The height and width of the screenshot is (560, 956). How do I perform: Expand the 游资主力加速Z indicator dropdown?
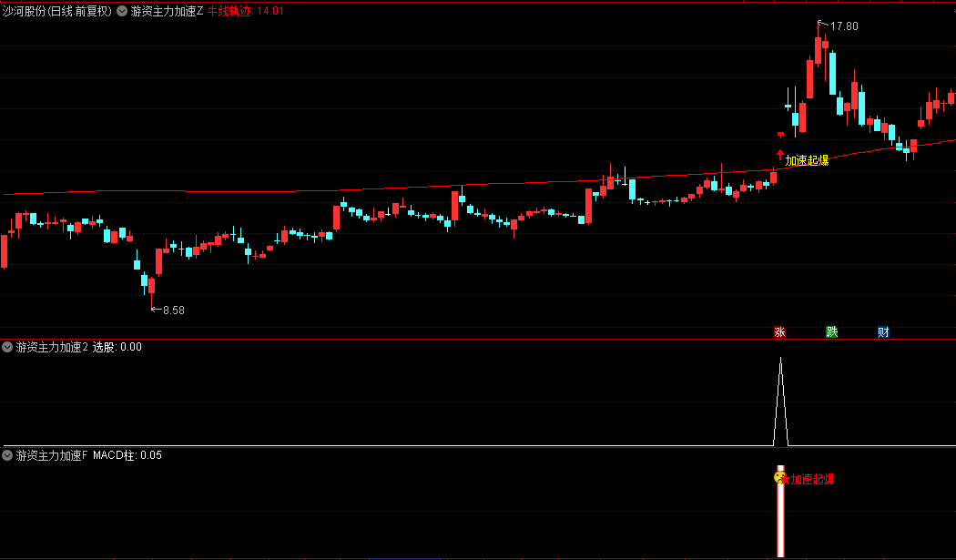[x=122, y=11]
